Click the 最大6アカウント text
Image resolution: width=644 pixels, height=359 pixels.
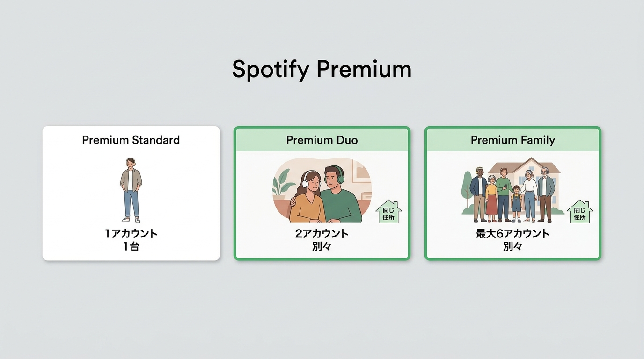coord(513,233)
